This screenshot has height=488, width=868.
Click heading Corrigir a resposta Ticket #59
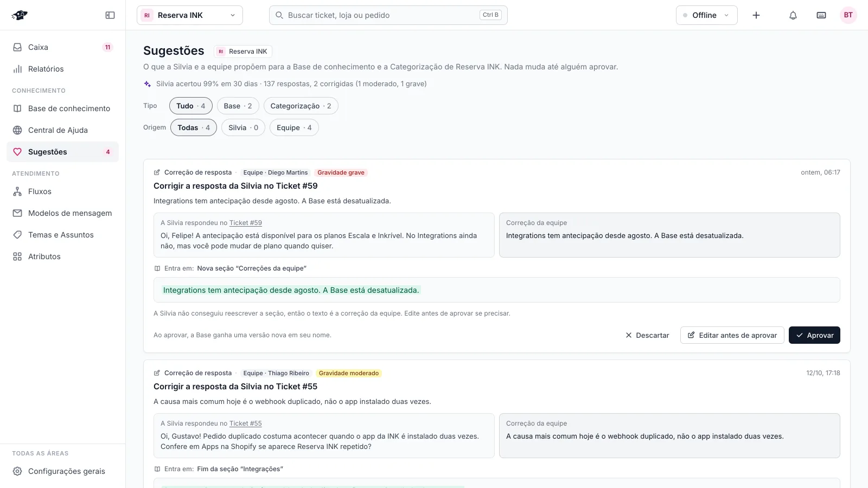pos(235,186)
